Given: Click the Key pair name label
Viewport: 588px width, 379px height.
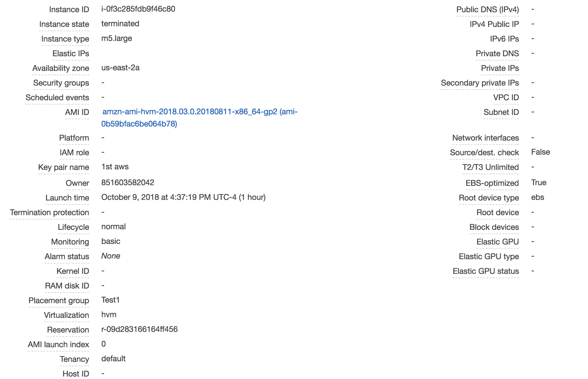Looking at the screenshot, I should click(64, 167).
